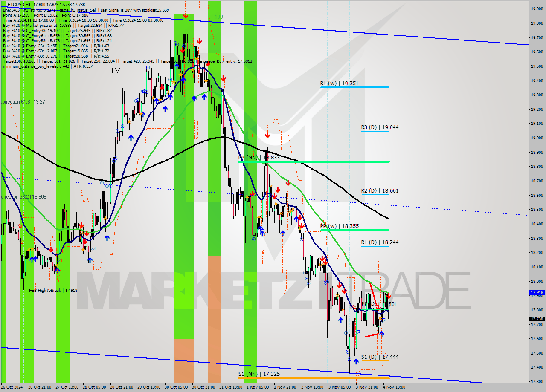Click the 19.900 tick on price axis
546x392 pixels.
tap(536, 9)
